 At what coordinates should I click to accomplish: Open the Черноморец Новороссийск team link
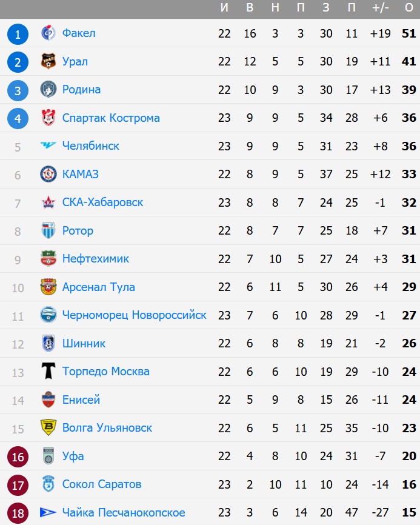[x=134, y=315]
